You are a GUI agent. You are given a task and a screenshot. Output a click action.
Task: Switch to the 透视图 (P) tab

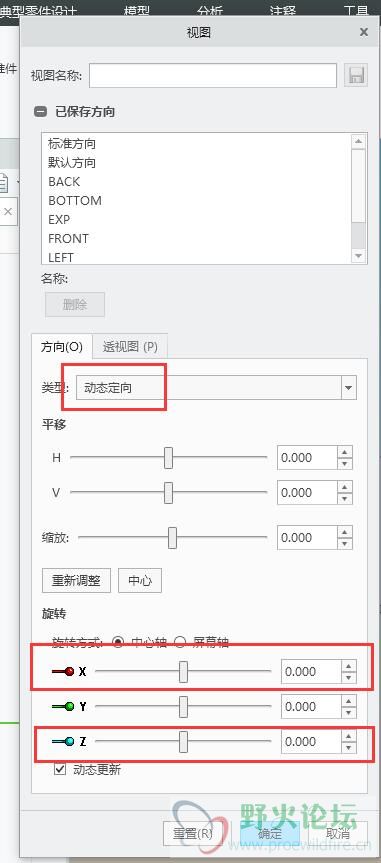pos(130,347)
